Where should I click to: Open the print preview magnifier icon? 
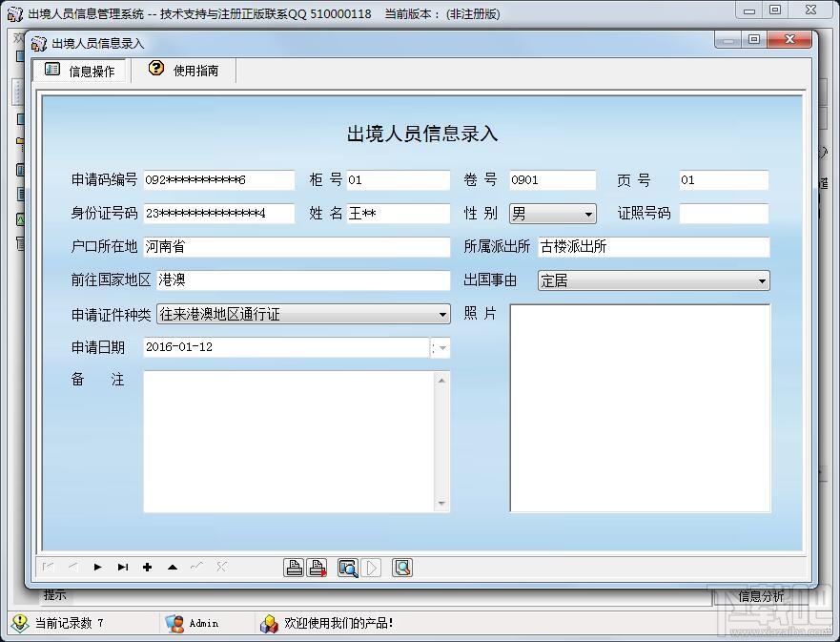pyautogui.click(x=348, y=567)
